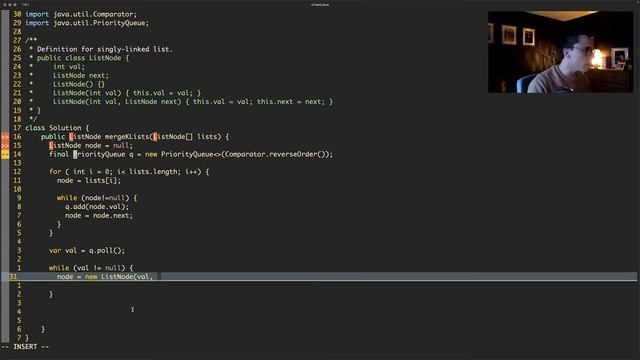Click 'class Solution {' line
Image resolution: width=640 pixels, height=360 pixels.
coord(57,128)
